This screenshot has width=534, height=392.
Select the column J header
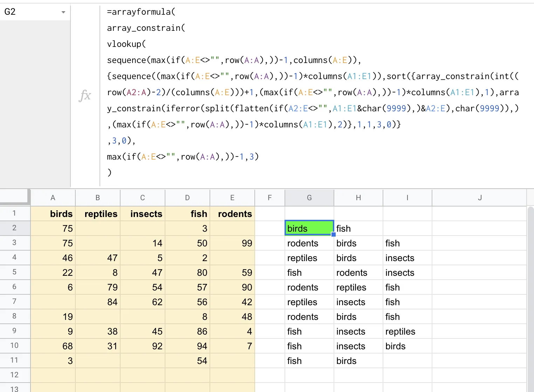(479, 198)
